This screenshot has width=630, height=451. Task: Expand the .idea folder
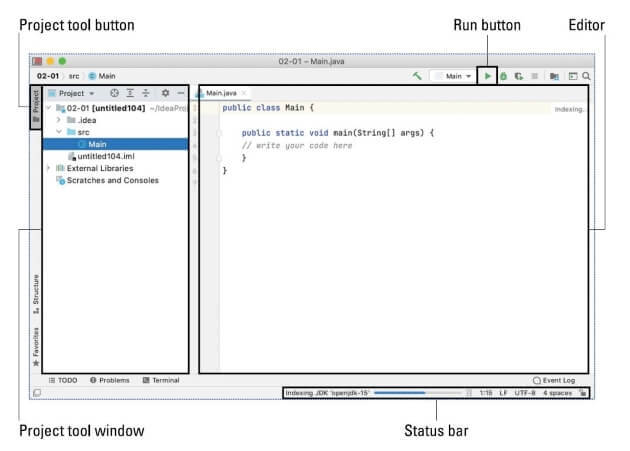click(x=59, y=120)
